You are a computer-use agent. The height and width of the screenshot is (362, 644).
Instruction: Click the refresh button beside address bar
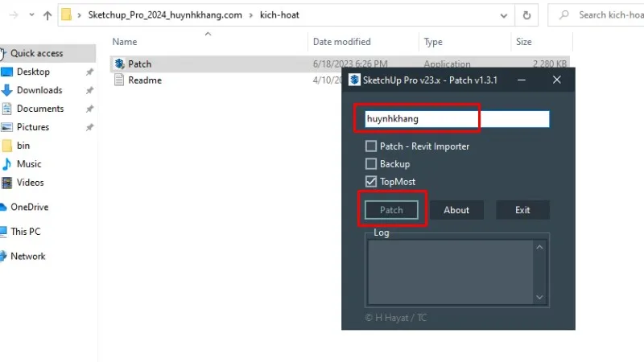(526, 14)
